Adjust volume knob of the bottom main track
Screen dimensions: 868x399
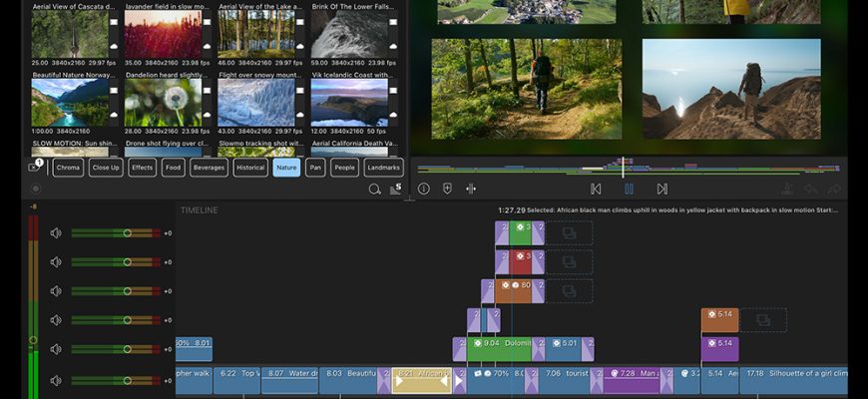pos(128,381)
